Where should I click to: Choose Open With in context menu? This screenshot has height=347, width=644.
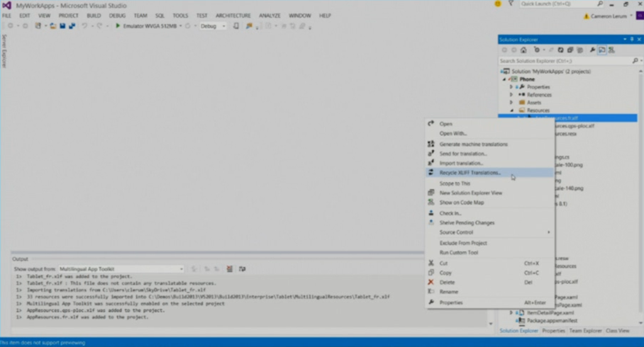[x=489, y=134]
